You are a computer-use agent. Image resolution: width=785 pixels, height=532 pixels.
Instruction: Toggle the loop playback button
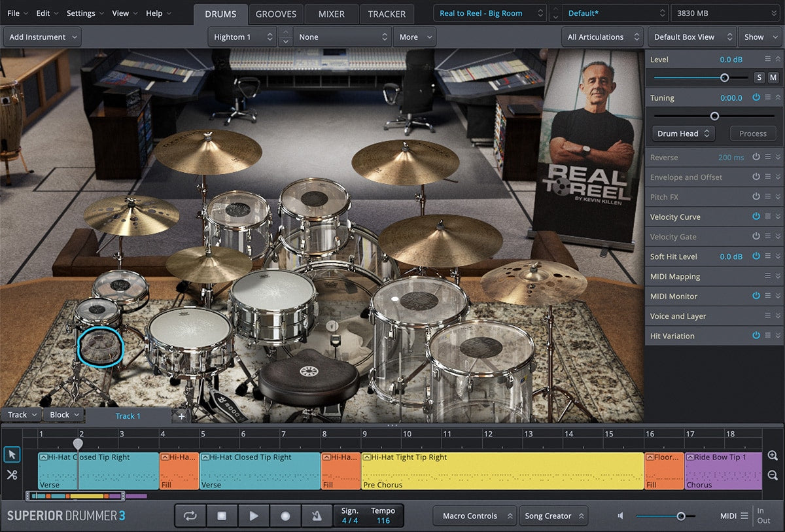(x=190, y=516)
